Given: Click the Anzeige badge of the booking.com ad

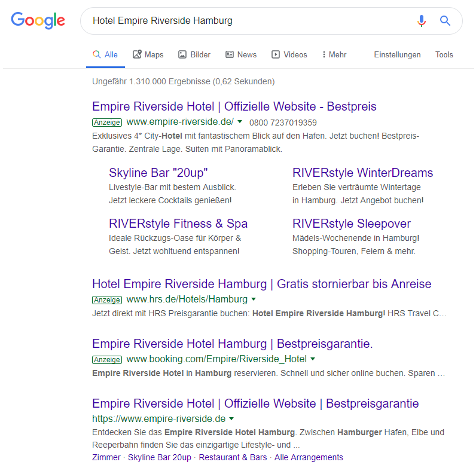Looking at the screenshot, I should pos(107,360).
